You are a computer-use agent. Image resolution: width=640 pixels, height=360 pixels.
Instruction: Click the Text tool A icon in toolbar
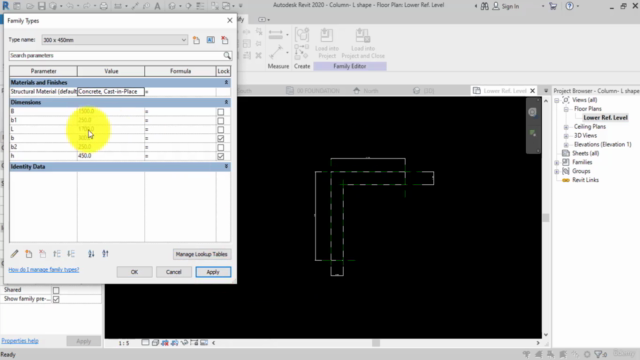(x=157, y=6)
